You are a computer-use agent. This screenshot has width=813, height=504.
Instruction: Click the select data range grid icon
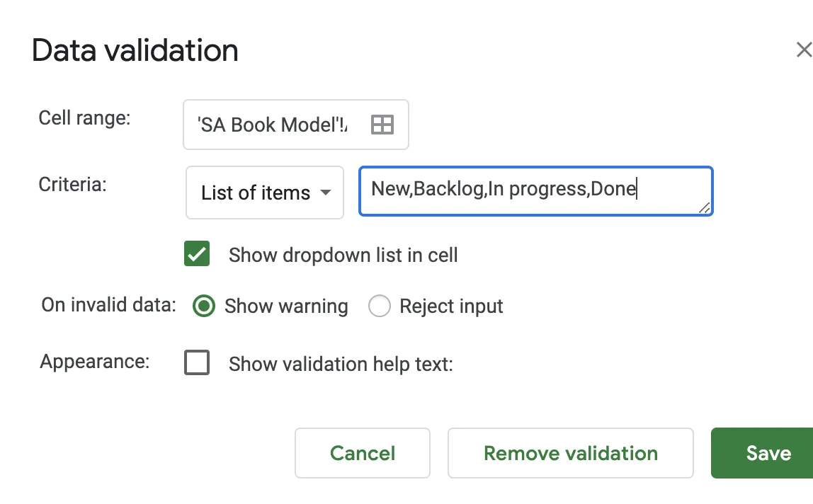coord(382,125)
